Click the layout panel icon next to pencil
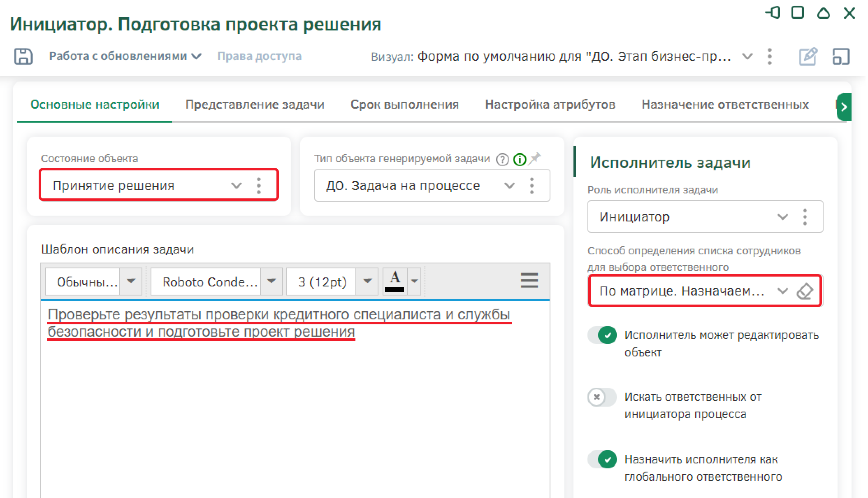 coord(841,56)
